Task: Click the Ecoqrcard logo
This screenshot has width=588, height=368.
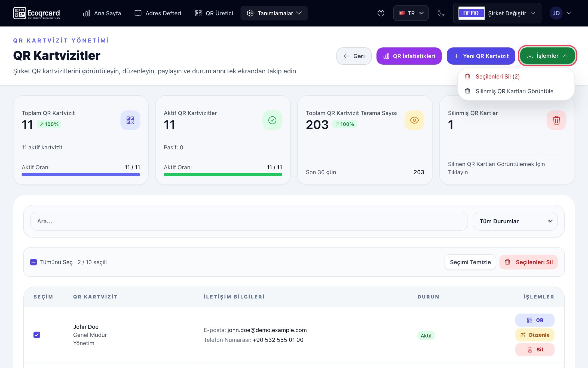Action: [x=36, y=13]
